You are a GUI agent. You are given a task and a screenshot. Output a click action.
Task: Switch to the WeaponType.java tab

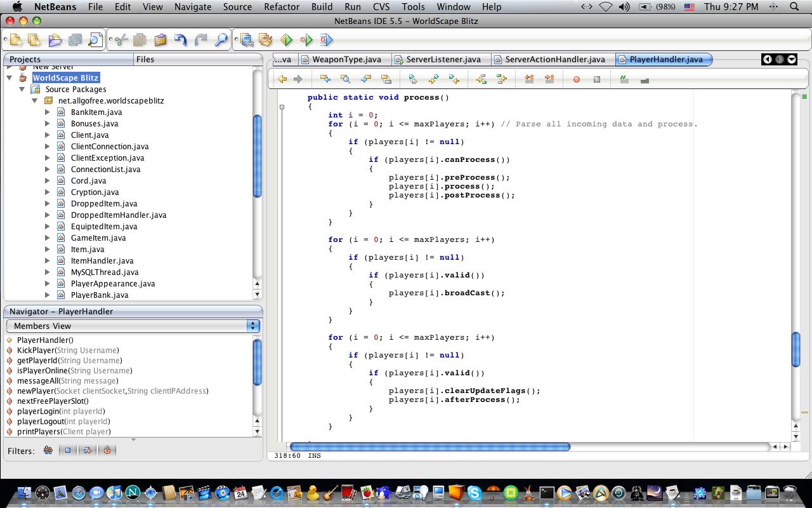pos(342,59)
